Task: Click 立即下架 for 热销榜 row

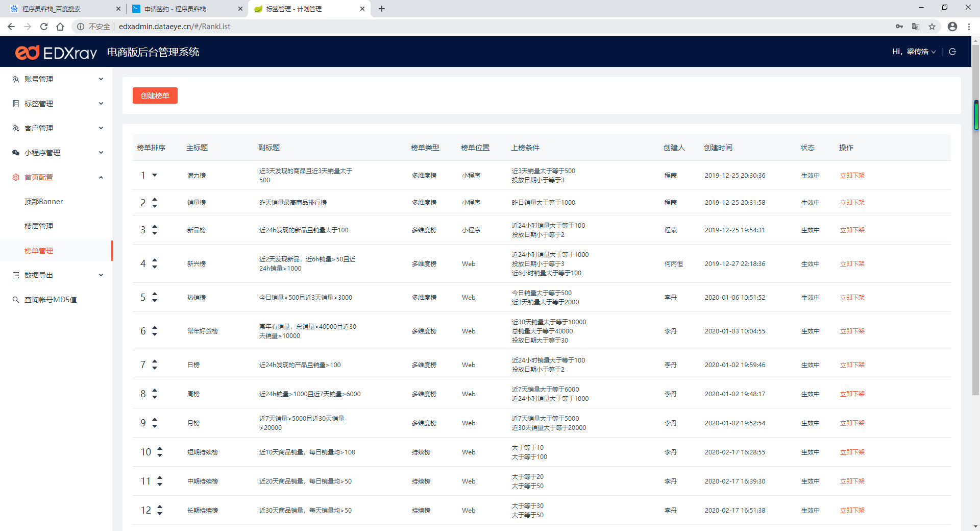Action: pyautogui.click(x=852, y=298)
